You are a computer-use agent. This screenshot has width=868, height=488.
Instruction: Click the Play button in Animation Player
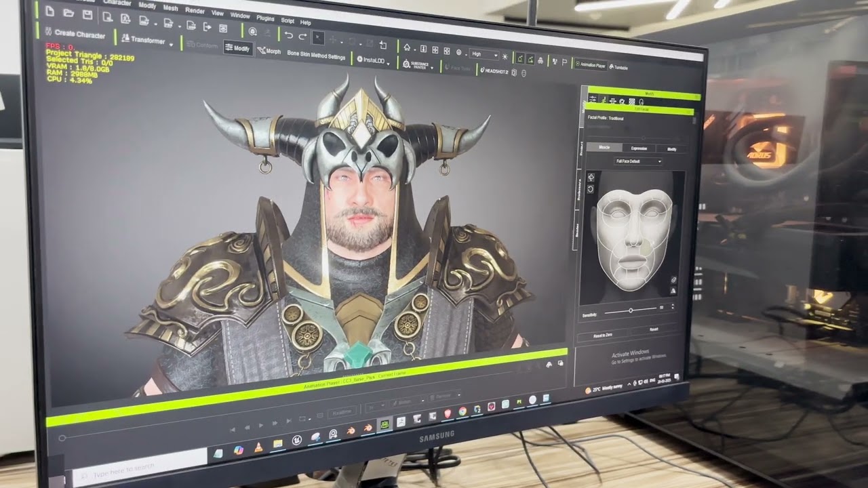(x=260, y=425)
